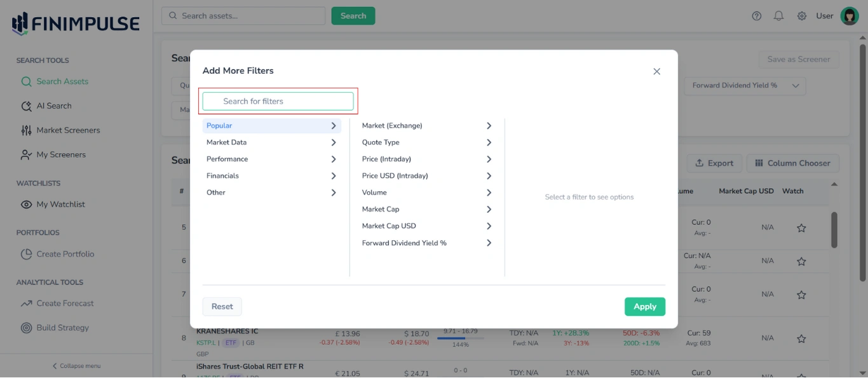The height and width of the screenshot is (378, 868).
Task: Launch Create Forecast tool
Action: [65, 303]
